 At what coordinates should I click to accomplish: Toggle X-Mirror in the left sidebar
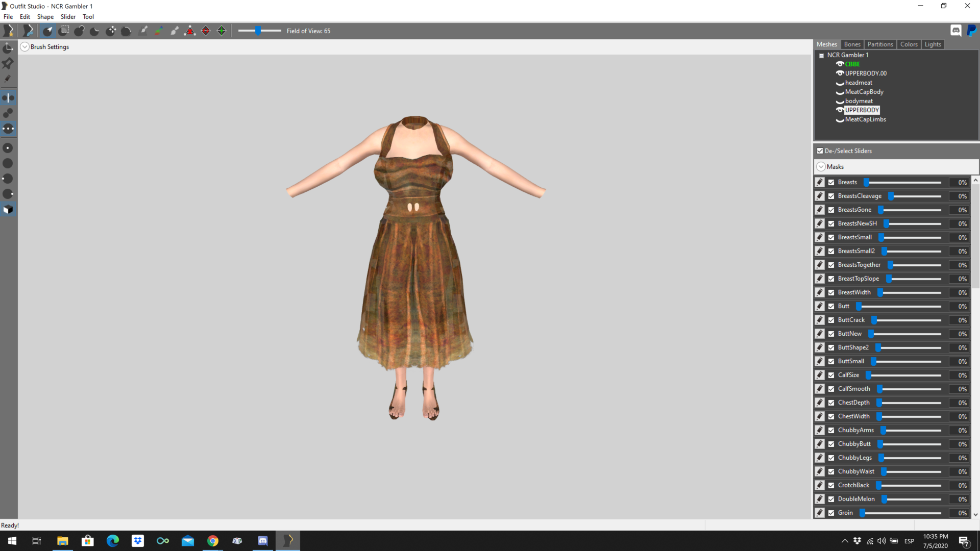pyautogui.click(x=8, y=98)
